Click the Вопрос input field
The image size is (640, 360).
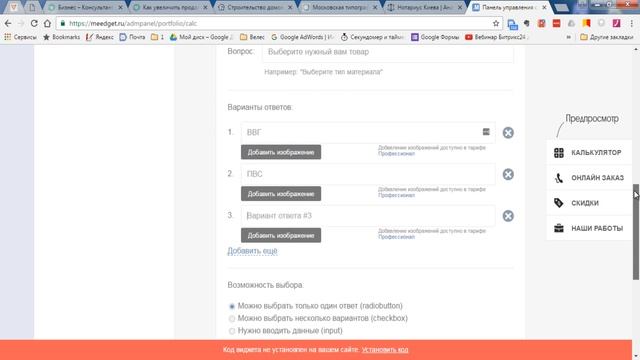[x=388, y=53]
